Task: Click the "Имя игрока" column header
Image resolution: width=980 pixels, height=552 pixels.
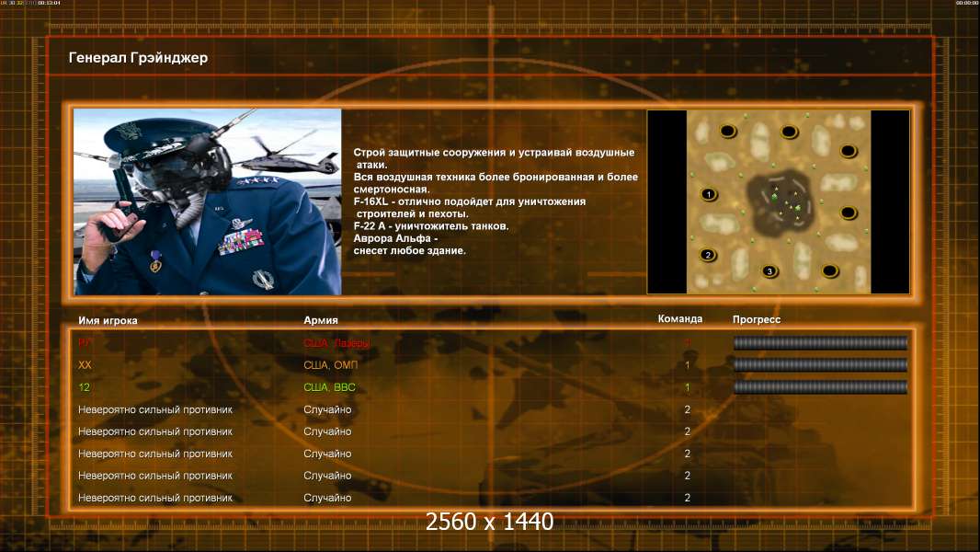Action: (x=108, y=320)
